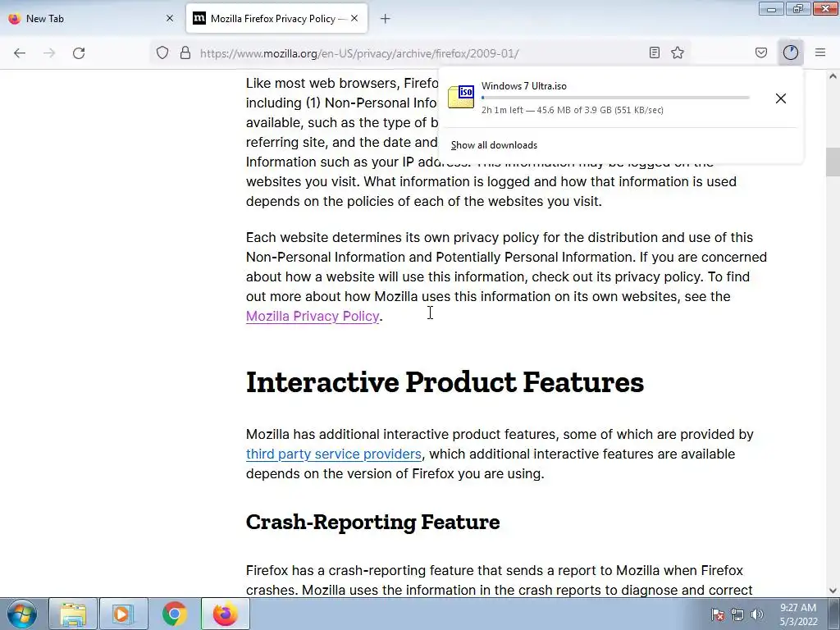Click the URL address bar
The width and height of the screenshot is (840, 630).
pyautogui.click(x=419, y=53)
